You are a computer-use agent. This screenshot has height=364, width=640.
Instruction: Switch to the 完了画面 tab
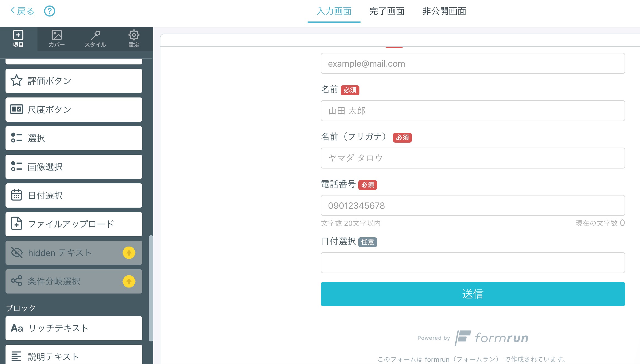[387, 12]
